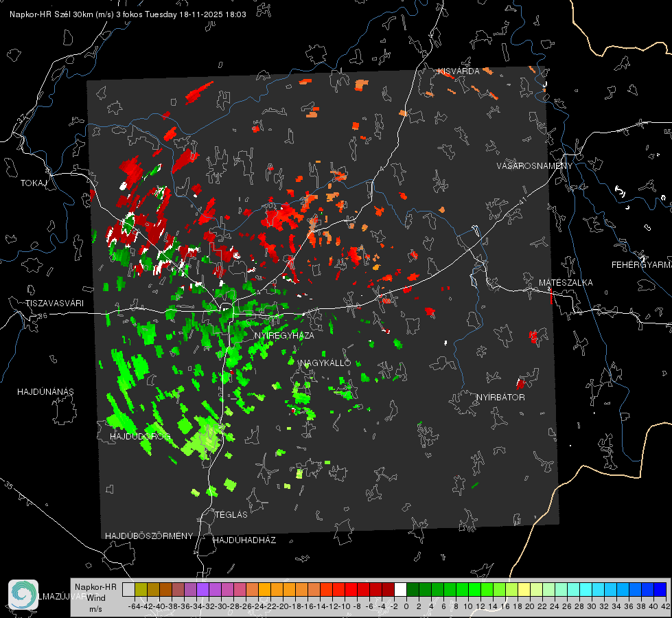Screen dimensions: 672x618
Task: Click the Napkor-HR legend title
Action: click(95, 587)
